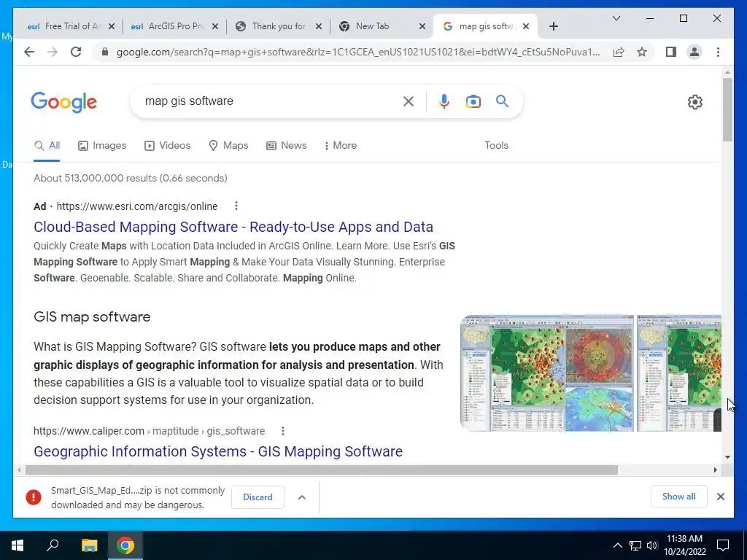Open the taskbar clock and date
747x560 pixels.
[x=684, y=545]
